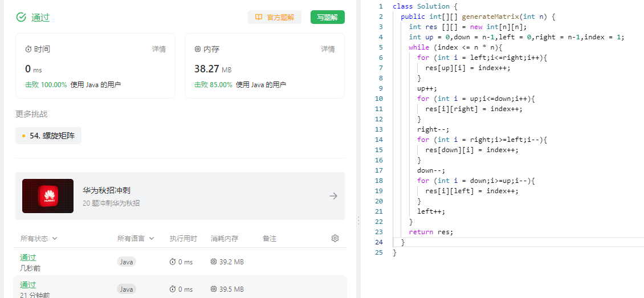Sort by 消耗内存 column header
Viewport: 644px width, 298px height.
click(224, 239)
